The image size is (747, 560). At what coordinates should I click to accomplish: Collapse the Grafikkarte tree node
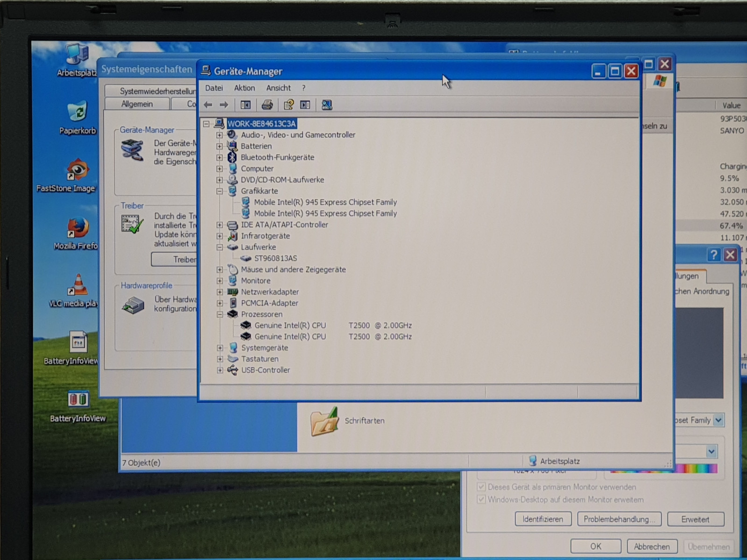pos(219,191)
